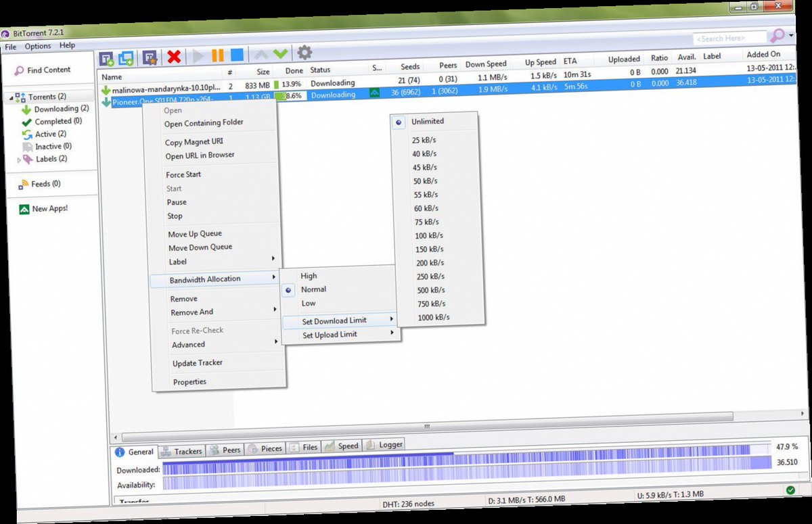Click the Completed checkmark sidebar icon
Screen dimensions: 812x524
[27, 122]
